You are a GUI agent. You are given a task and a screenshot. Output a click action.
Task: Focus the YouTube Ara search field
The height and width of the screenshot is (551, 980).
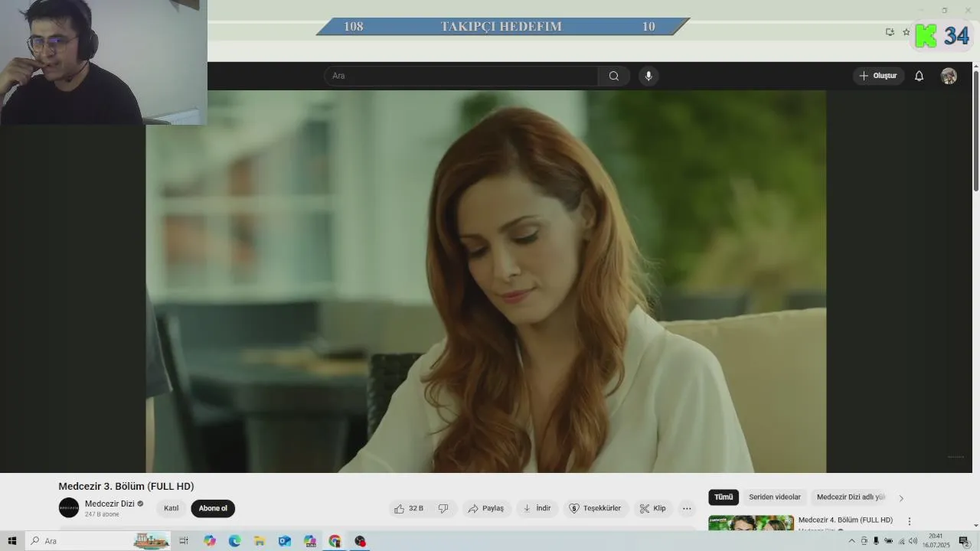pyautogui.click(x=461, y=76)
